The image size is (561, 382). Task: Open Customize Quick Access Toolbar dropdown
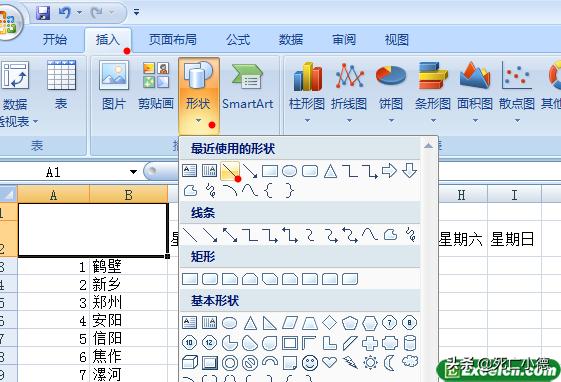pos(136,12)
